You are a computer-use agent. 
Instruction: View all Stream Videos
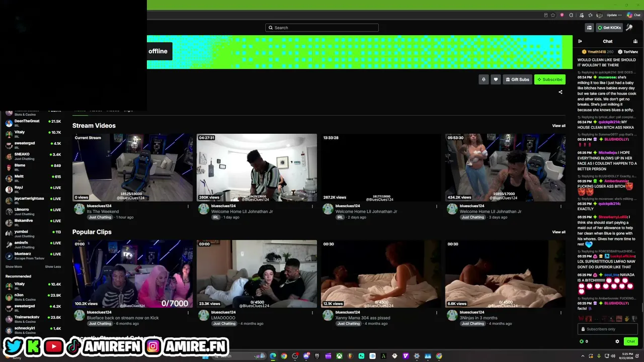558,126
